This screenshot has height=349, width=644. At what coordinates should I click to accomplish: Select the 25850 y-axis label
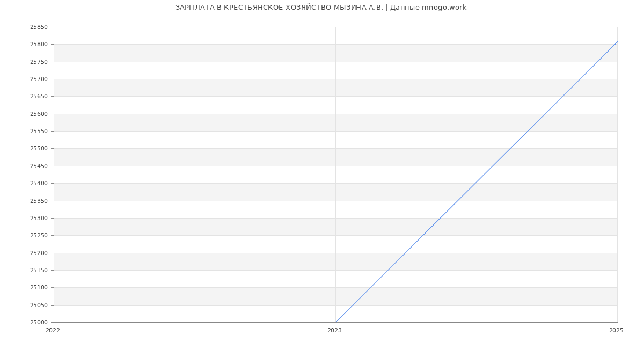pyautogui.click(x=39, y=27)
